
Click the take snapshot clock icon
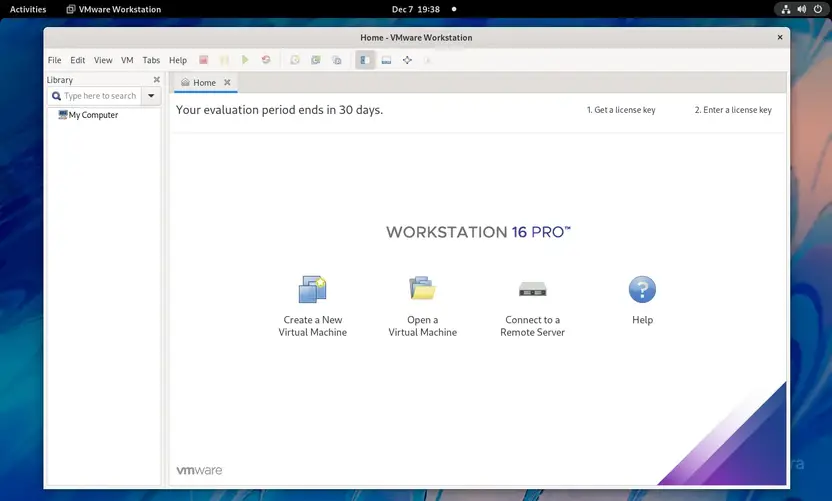pyautogui.click(x=294, y=60)
